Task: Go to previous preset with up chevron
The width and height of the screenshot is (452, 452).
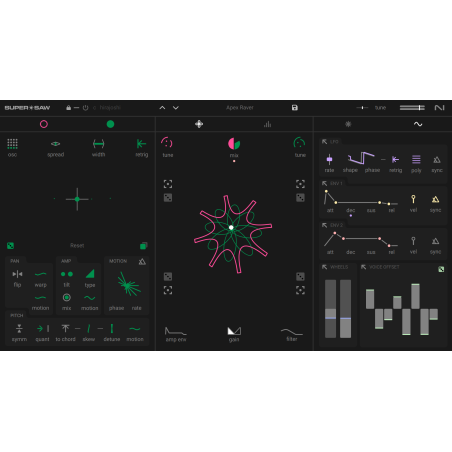Action: click(x=162, y=108)
